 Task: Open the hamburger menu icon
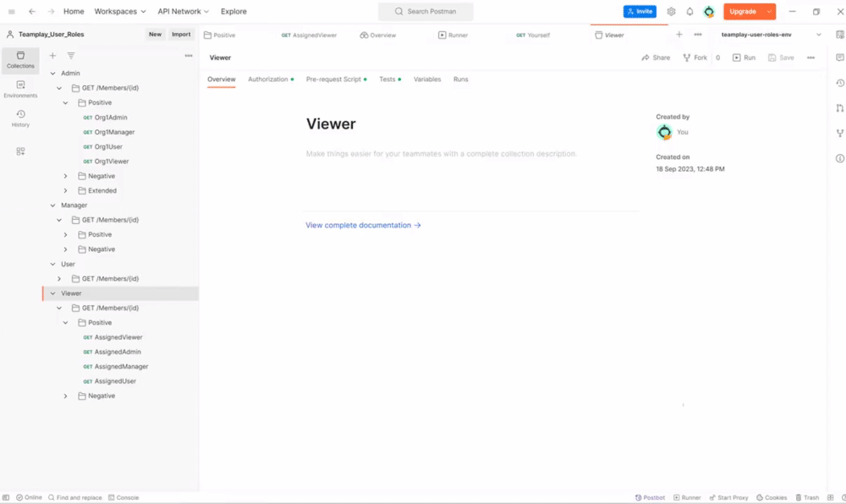[x=11, y=11]
